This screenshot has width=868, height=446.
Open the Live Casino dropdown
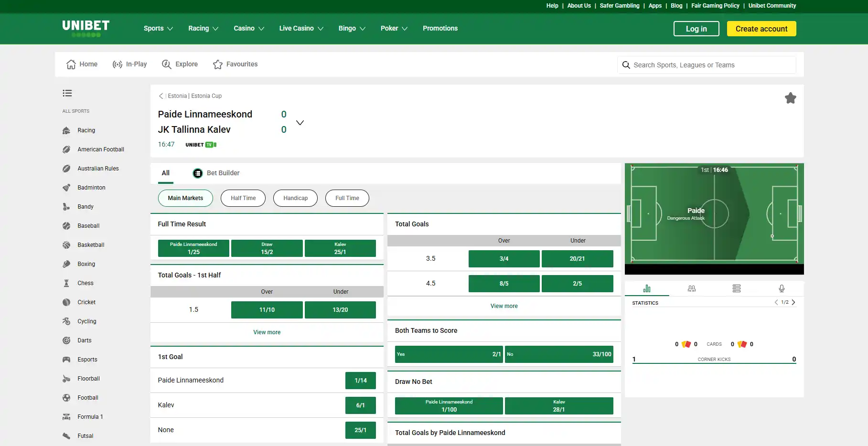(x=301, y=29)
